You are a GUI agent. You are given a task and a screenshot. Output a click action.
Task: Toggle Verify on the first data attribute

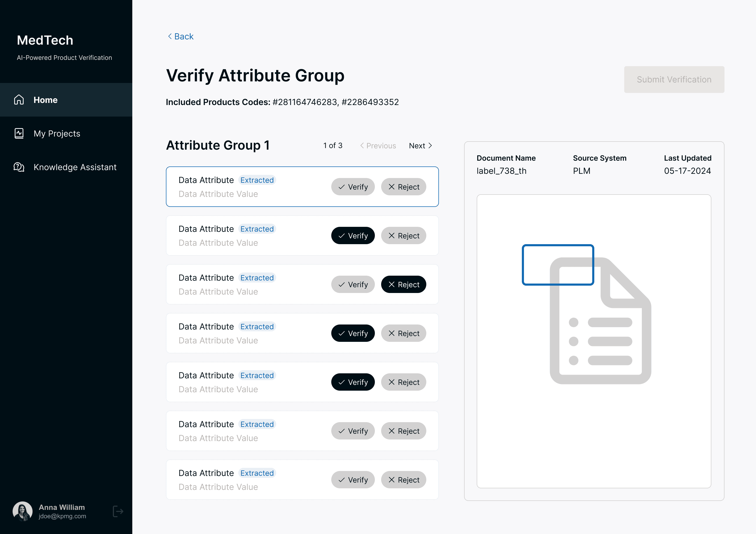coord(353,187)
